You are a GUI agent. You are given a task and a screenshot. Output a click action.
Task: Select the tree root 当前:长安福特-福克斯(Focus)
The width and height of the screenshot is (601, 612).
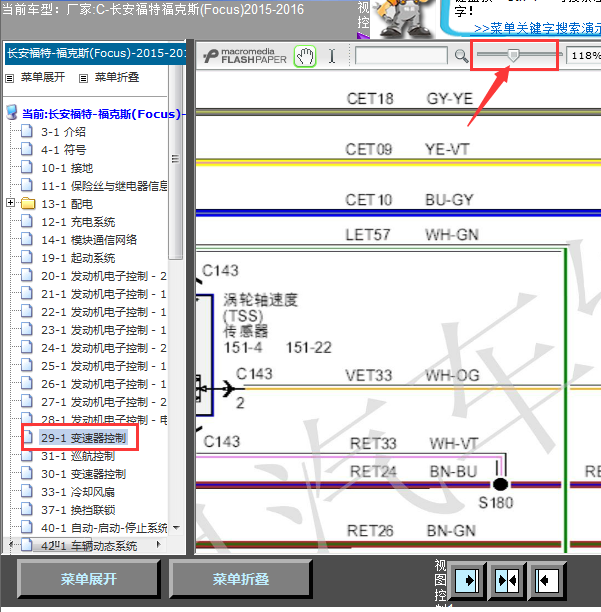(103, 114)
